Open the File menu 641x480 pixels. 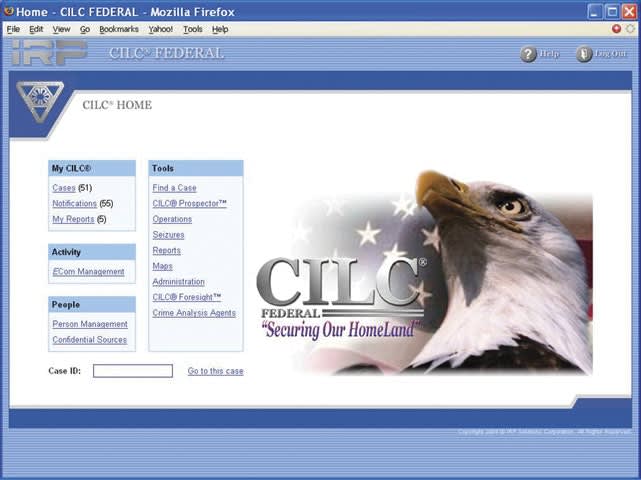click(x=13, y=29)
